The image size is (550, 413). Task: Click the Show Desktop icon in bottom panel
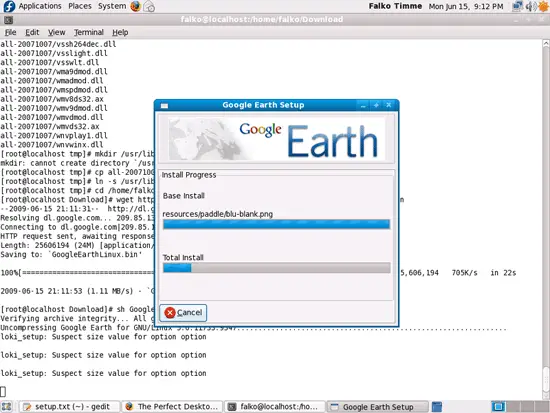coord(7,407)
